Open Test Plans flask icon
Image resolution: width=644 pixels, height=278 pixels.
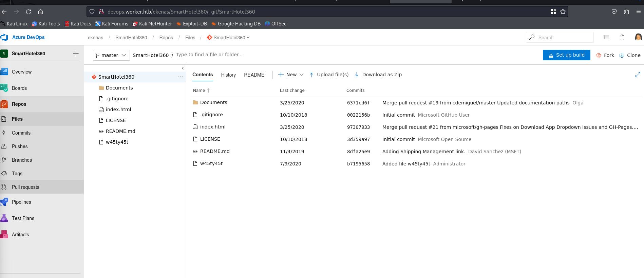pyautogui.click(x=4, y=218)
